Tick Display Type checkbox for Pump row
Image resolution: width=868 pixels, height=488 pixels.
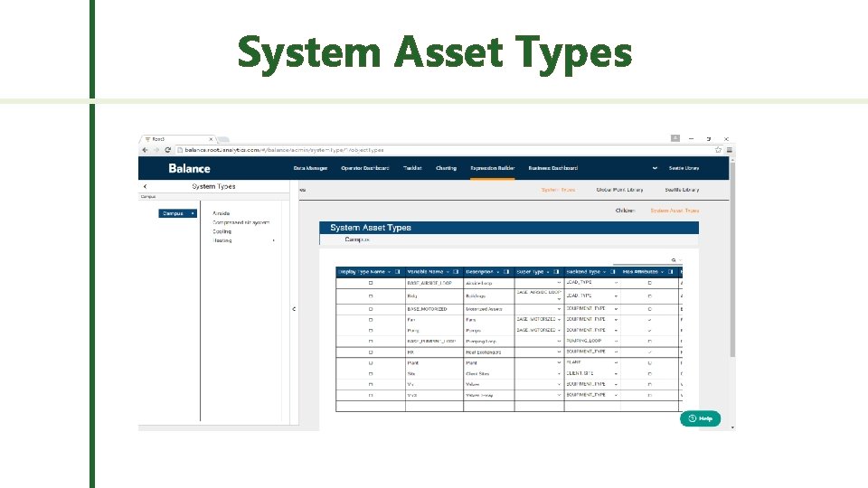click(371, 331)
